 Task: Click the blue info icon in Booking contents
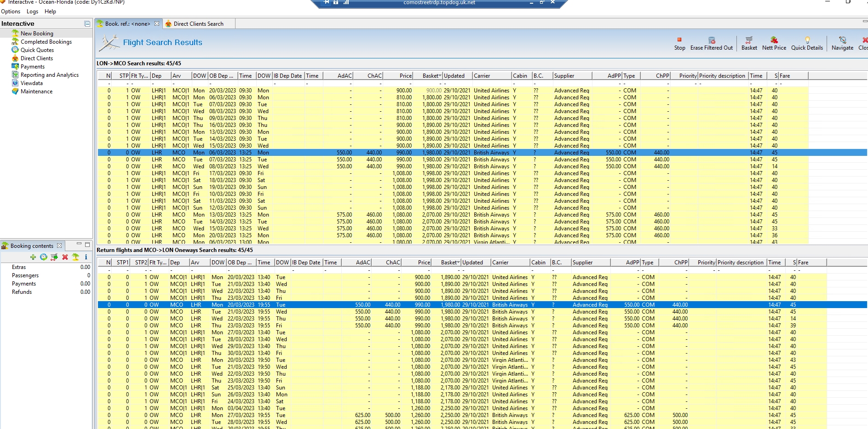[x=86, y=257]
